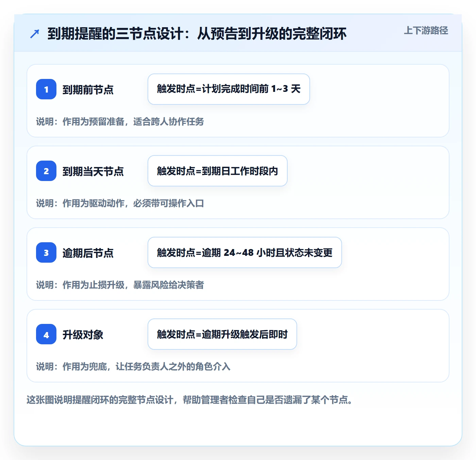The width and height of the screenshot is (476, 460).
Task: Click the 到期前节点 heading
Action: 88,90
